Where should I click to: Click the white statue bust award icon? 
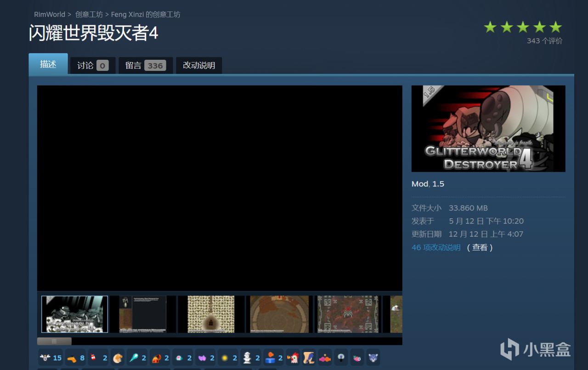[x=251, y=358]
